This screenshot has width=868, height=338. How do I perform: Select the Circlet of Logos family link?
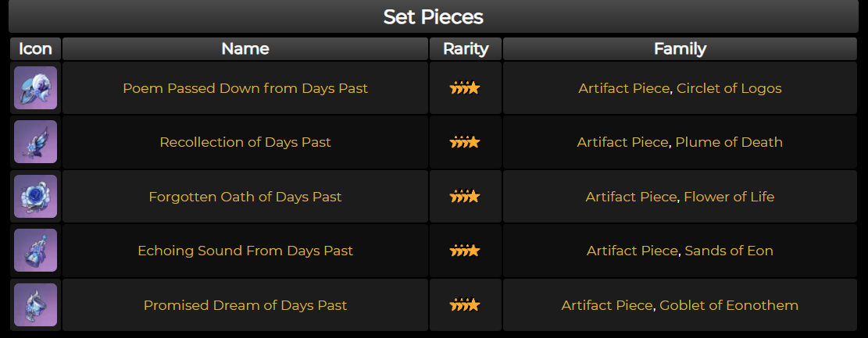point(729,88)
